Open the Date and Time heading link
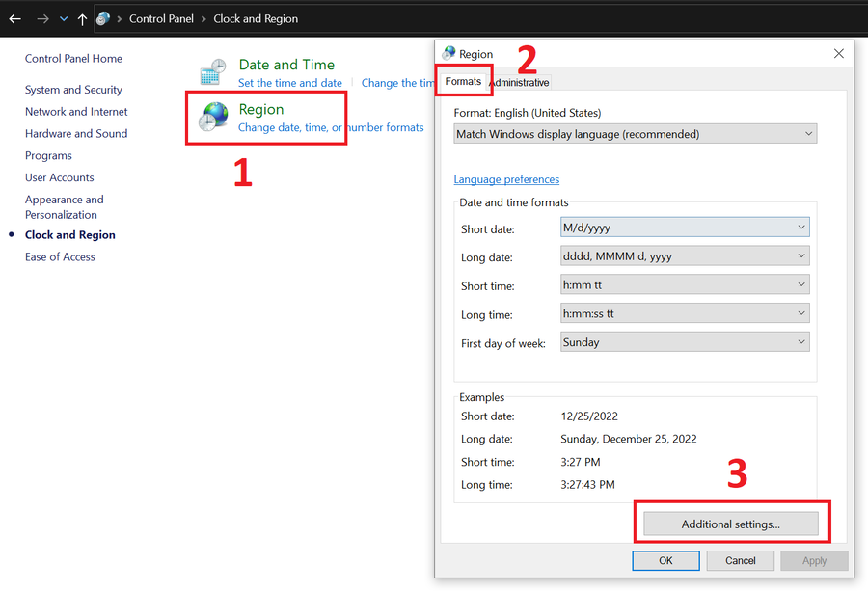 point(286,65)
